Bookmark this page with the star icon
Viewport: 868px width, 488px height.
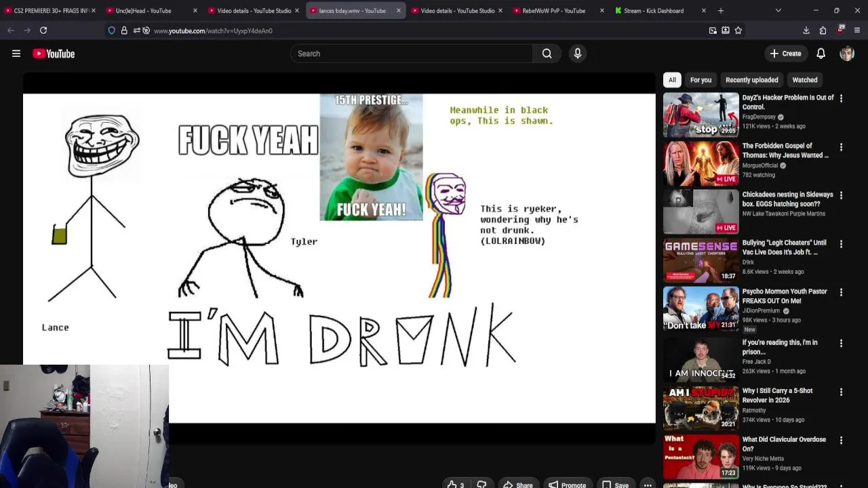(738, 30)
